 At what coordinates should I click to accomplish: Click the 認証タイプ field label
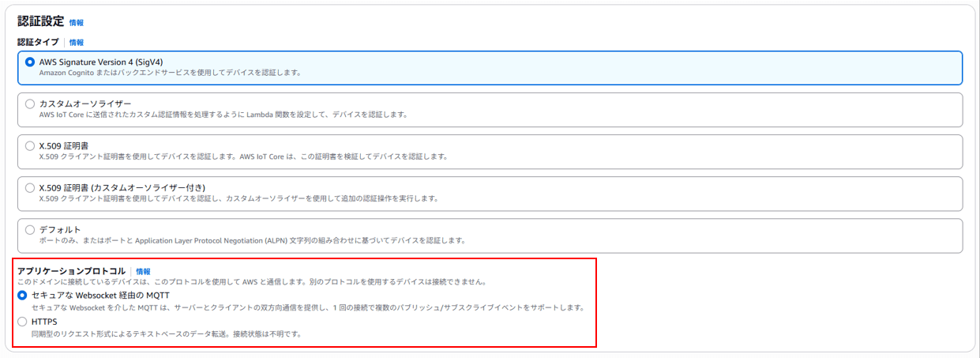(38, 42)
